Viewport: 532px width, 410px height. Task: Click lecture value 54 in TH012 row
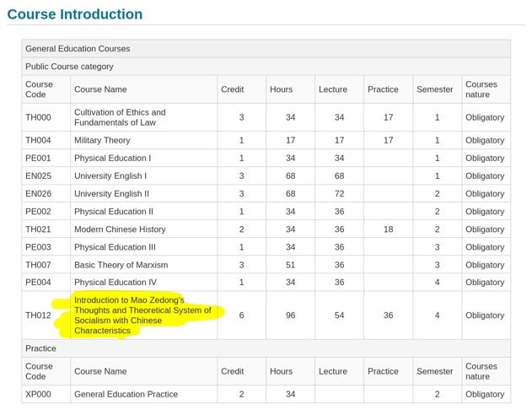(x=339, y=316)
